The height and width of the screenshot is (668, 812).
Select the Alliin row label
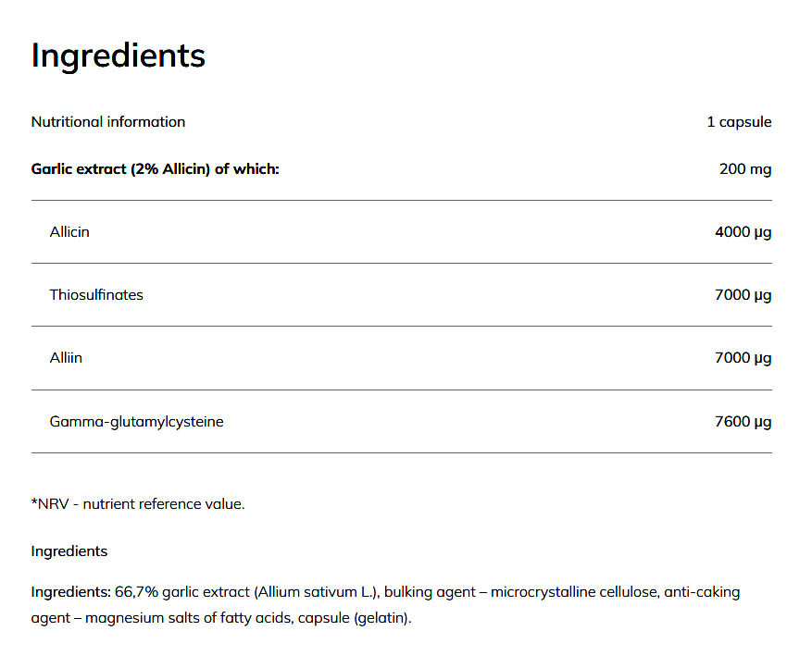66,358
